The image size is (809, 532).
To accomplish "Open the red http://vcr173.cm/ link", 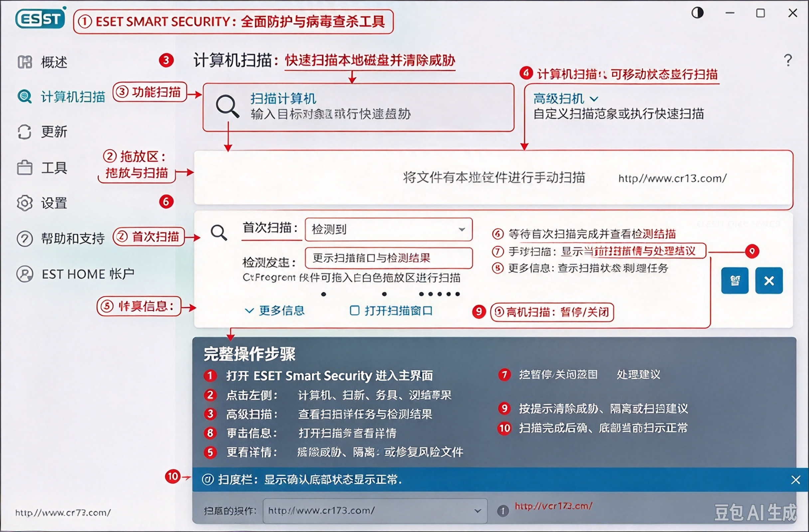I will pos(553,506).
